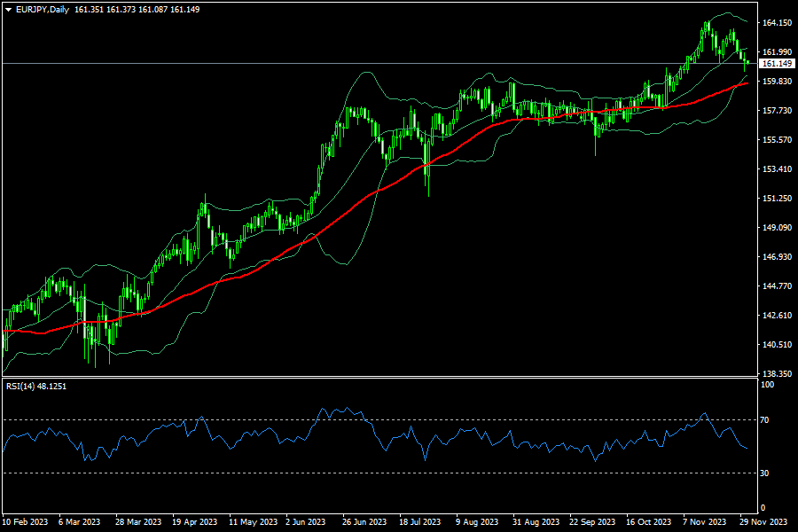
Task: Click the 22 Sep 2023 date label
Action: (592, 522)
